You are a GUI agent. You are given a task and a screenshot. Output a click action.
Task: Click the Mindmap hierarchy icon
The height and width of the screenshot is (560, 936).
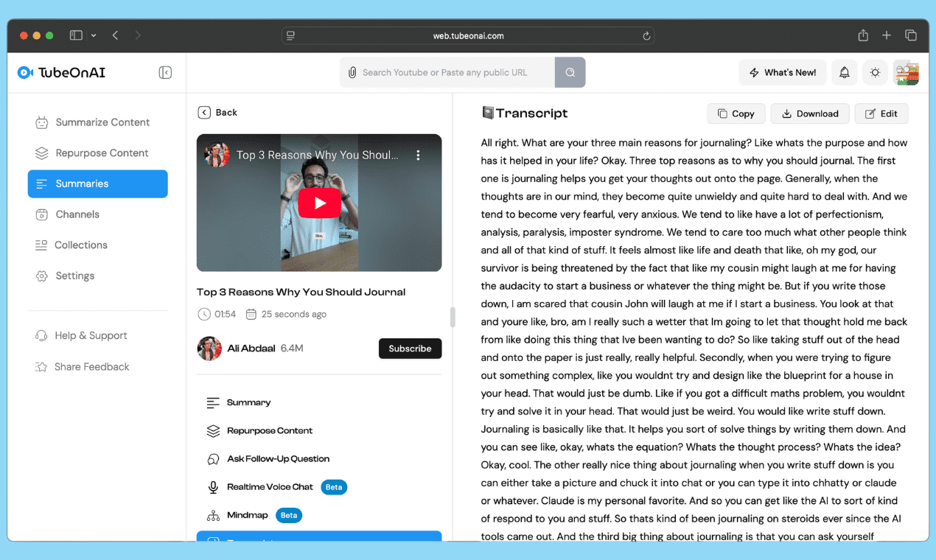213,515
